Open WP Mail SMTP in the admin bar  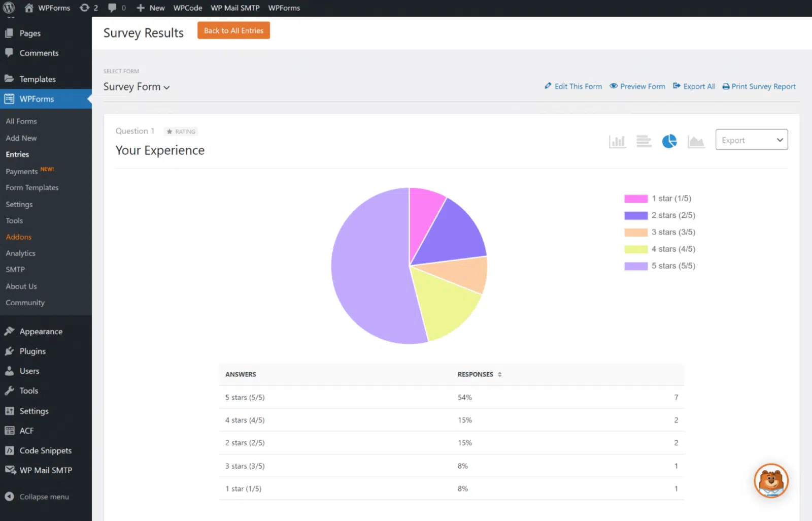(235, 8)
